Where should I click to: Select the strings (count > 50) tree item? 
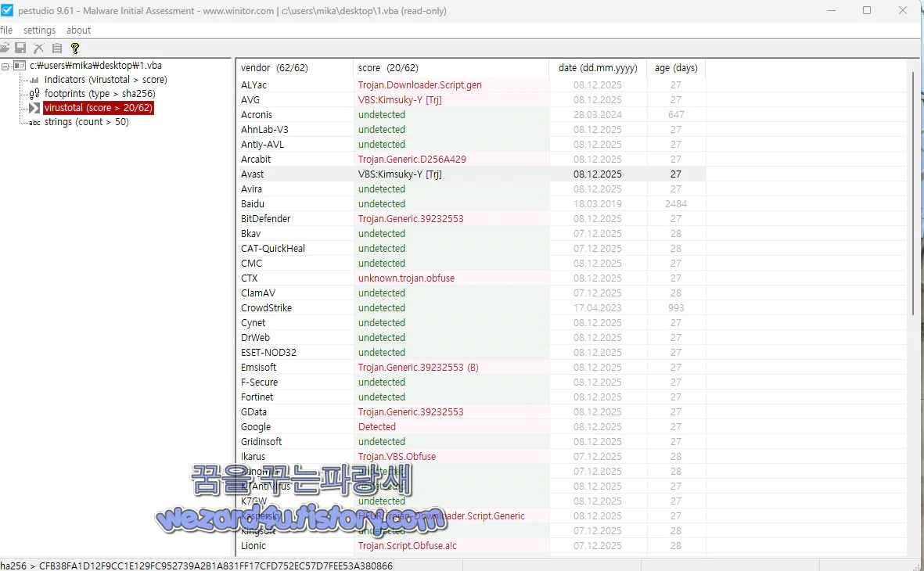(x=88, y=121)
